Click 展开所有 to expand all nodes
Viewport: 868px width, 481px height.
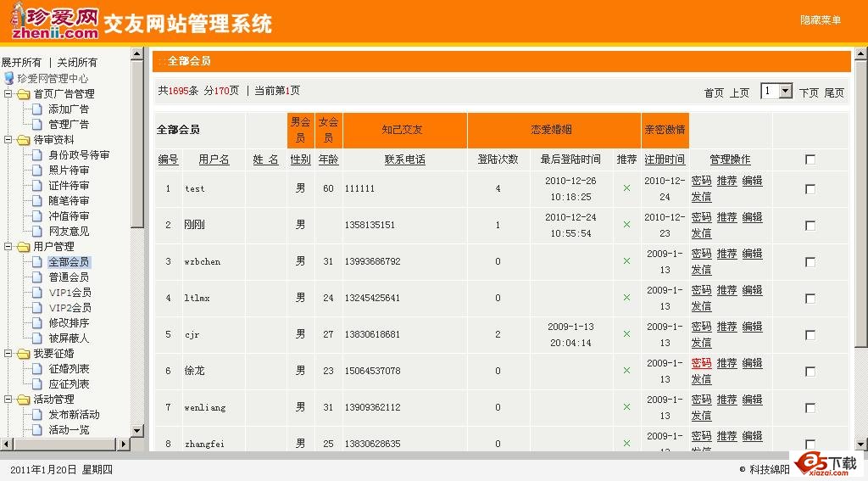pyautogui.click(x=21, y=63)
